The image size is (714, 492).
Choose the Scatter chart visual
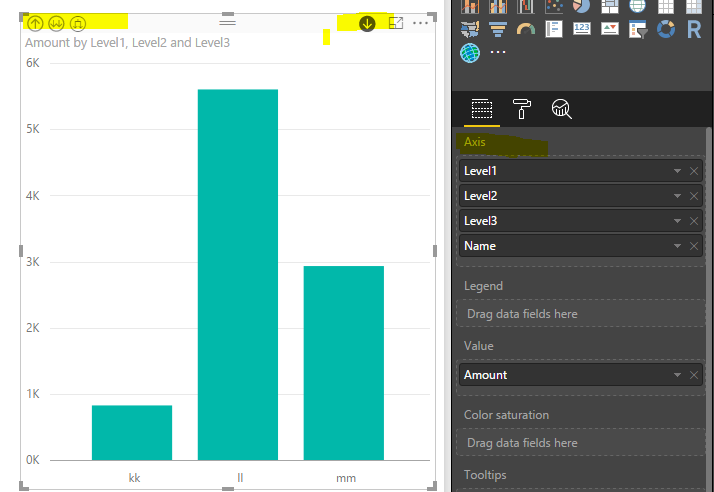coord(554,6)
